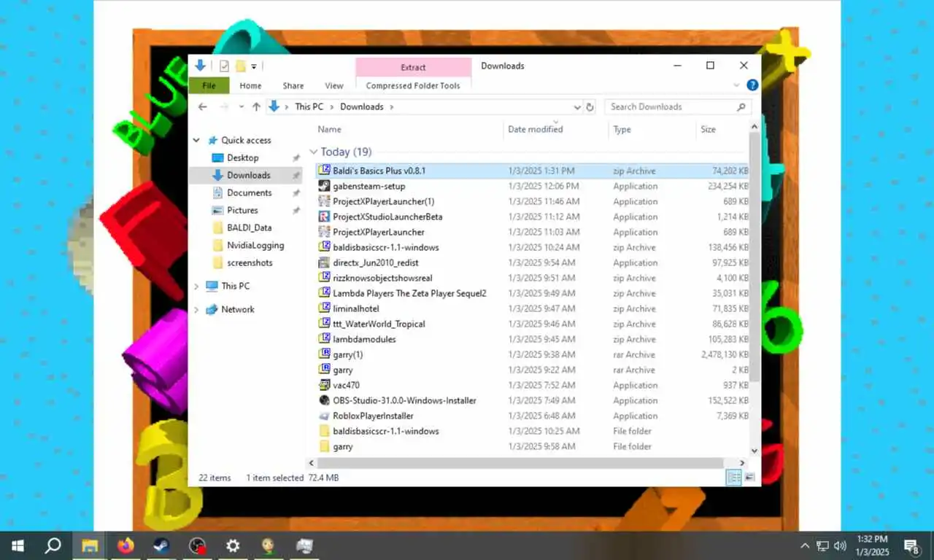The image size is (934, 560).
Task: Open taskbar Search magnifier
Action: pos(53,545)
